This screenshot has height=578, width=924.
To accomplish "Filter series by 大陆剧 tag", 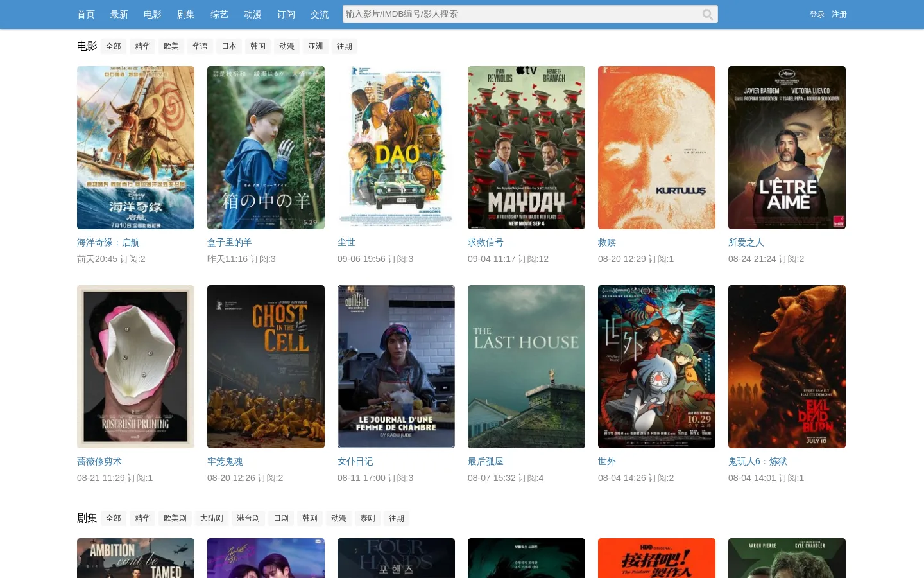I will tap(211, 518).
